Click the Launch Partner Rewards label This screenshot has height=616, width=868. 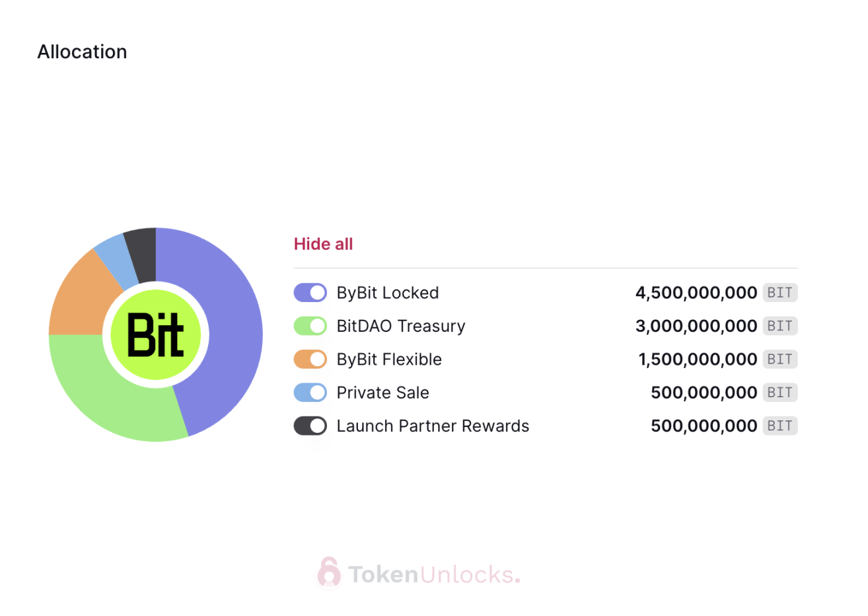tap(433, 426)
